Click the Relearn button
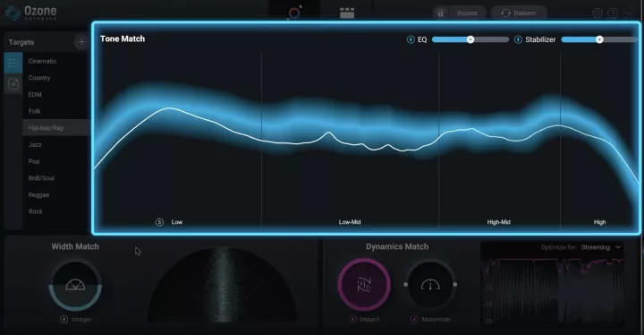Viewport: 644px width, 335px height. click(x=519, y=13)
